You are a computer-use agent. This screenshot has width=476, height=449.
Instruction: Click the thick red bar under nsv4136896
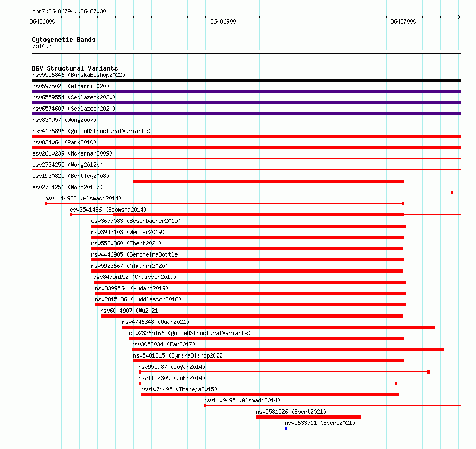click(x=246, y=136)
